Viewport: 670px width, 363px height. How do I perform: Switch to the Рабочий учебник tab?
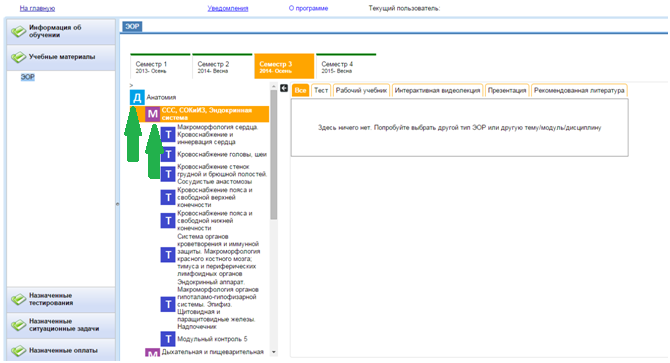[x=361, y=91]
